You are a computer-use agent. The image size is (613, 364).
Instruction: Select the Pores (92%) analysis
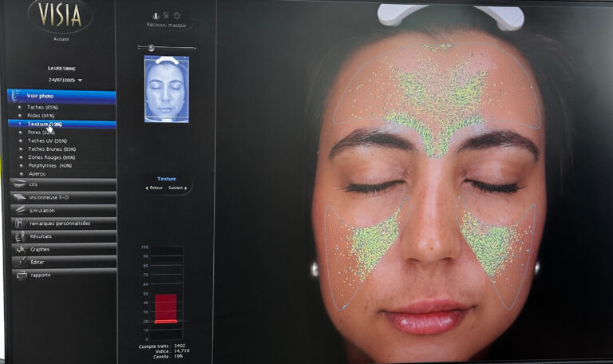tap(41, 133)
